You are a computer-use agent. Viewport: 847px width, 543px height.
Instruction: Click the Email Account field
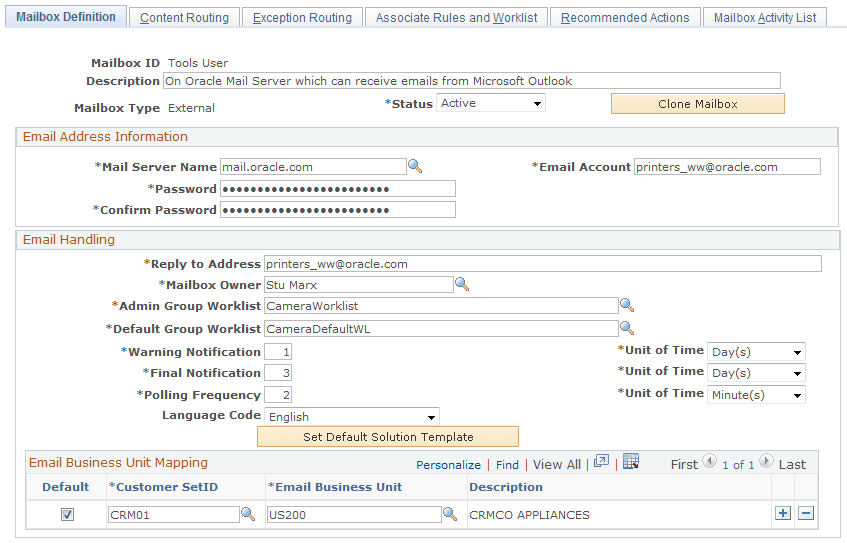point(727,166)
